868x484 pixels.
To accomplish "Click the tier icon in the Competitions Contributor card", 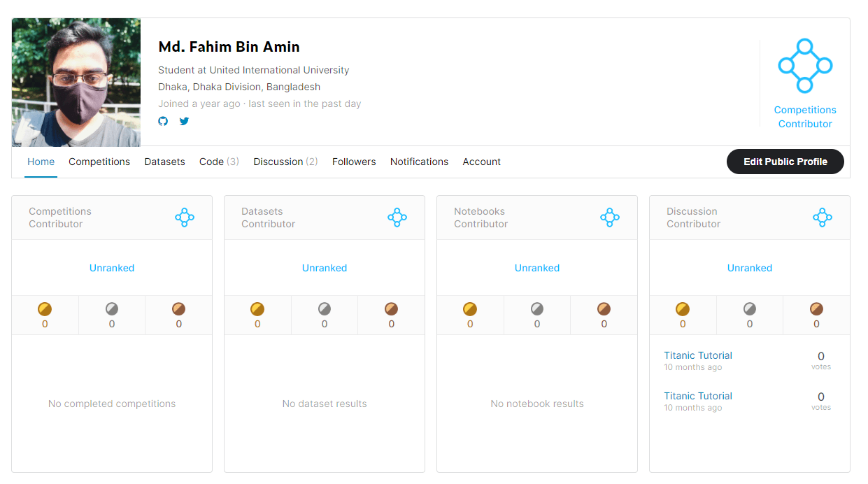I will (x=185, y=218).
